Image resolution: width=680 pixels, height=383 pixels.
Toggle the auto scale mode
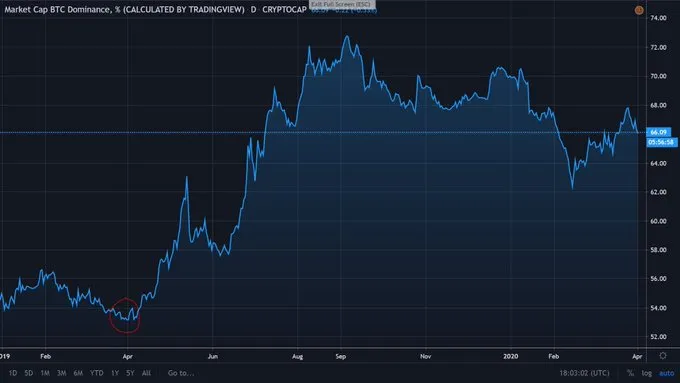click(x=667, y=373)
